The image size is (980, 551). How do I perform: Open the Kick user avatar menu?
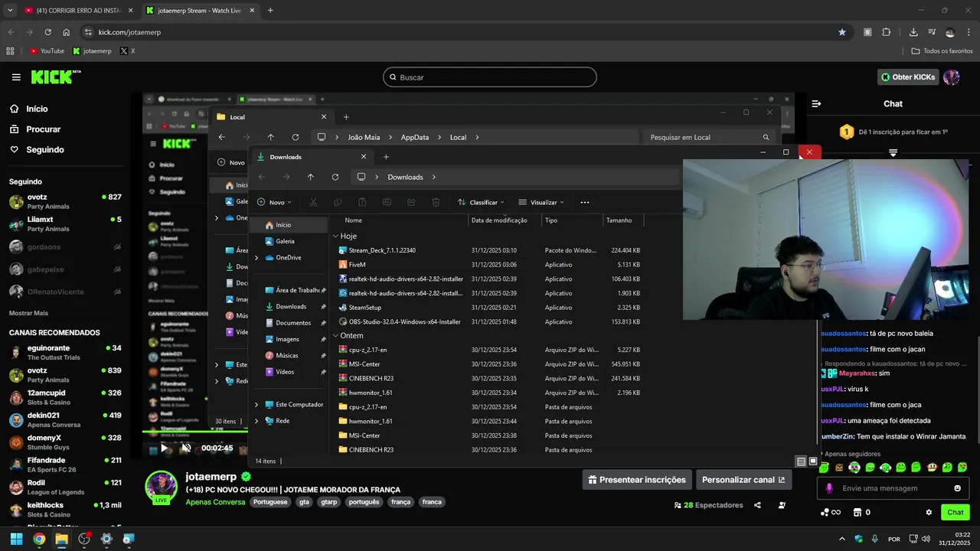952,77
